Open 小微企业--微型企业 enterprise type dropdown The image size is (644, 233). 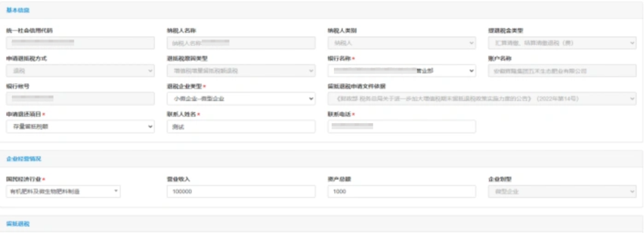[x=241, y=99]
